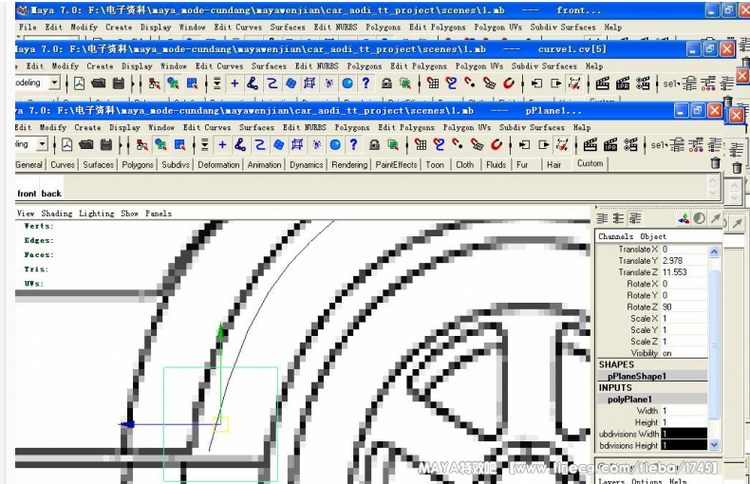
Task: Click hyperbolic arrow icon above channel box
Action: tap(716, 219)
